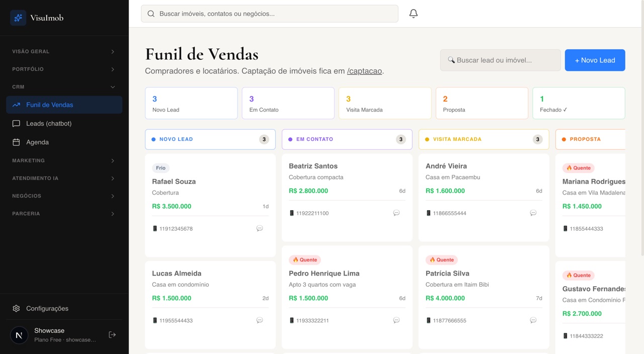Click phone icon next to 11933322211

pos(292,321)
